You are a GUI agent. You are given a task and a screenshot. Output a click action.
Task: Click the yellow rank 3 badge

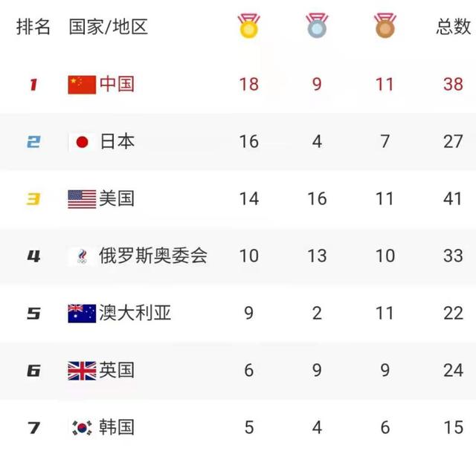pos(33,199)
